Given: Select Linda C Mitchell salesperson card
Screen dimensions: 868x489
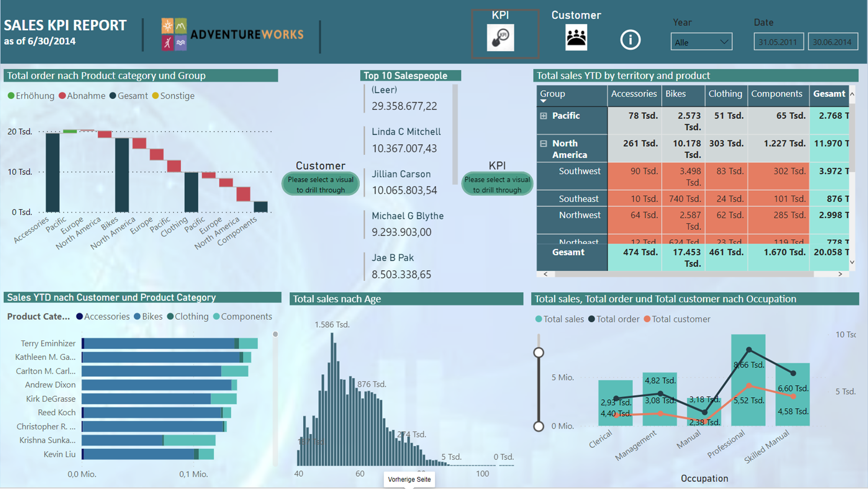Looking at the screenshot, I should click(406, 140).
